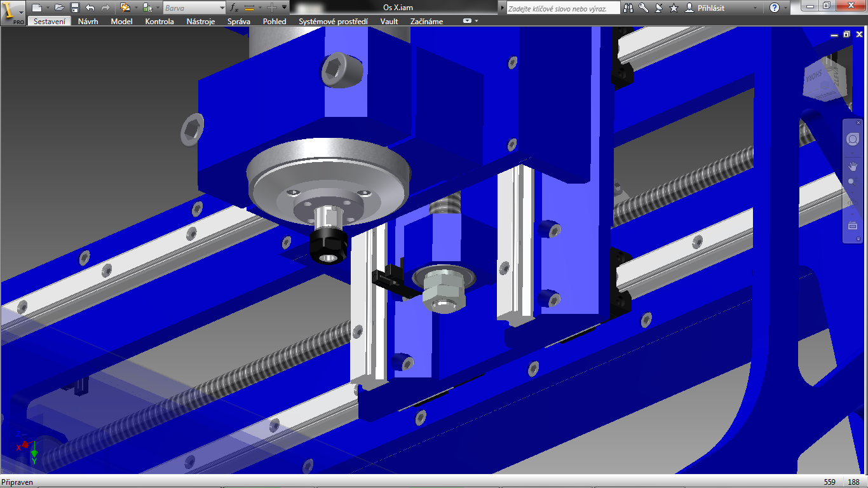The width and height of the screenshot is (868, 488).
Task: Click the New file icon
Action: coord(37,8)
